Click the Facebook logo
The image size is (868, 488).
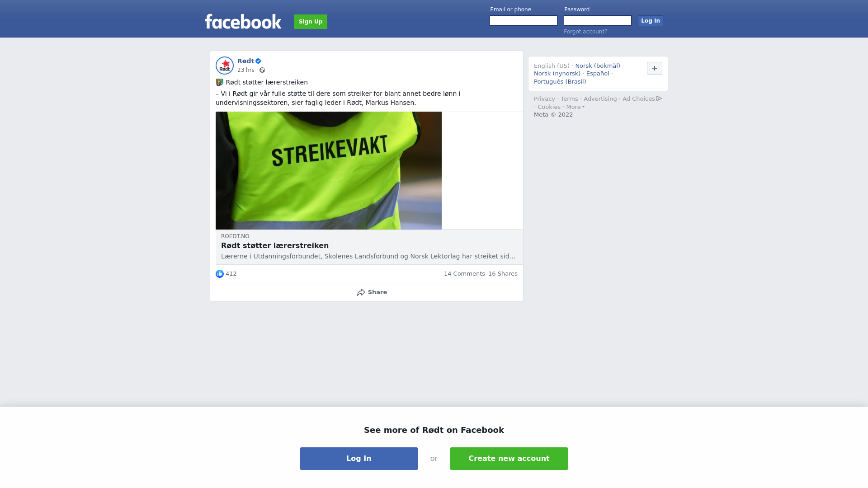243,21
